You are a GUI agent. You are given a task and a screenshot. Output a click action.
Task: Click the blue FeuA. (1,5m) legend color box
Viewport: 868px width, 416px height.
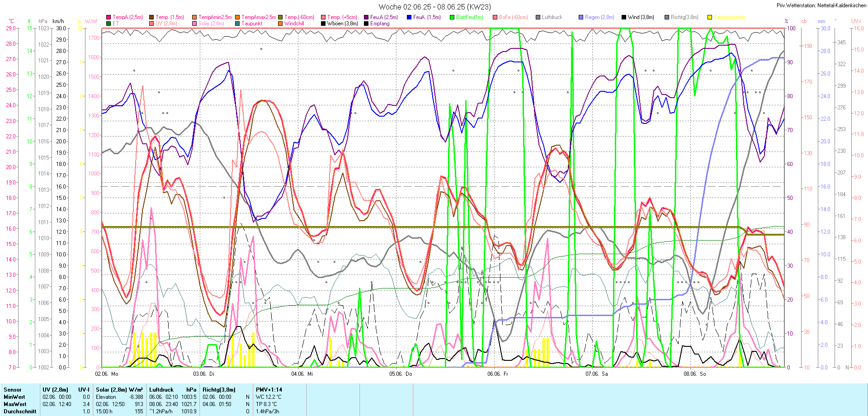(x=409, y=17)
